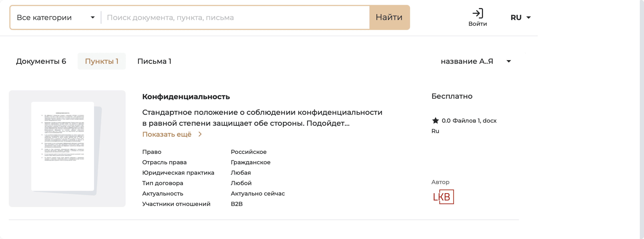Expand the RU language selector
The width and height of the screenshot is (644, 239).
coord(521,17)
